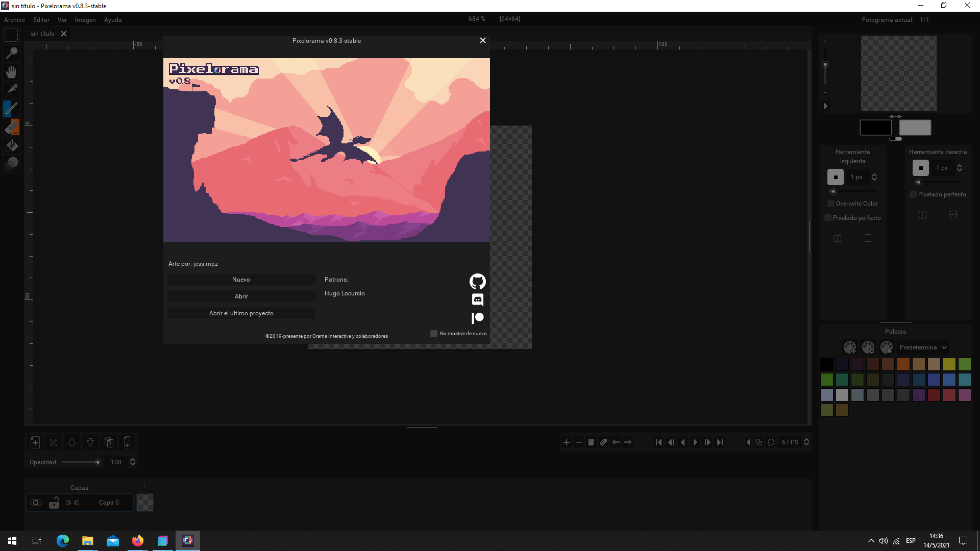Open the Imagen menu
The height and width of the screenshot is (551, 980).
[85, 20]
